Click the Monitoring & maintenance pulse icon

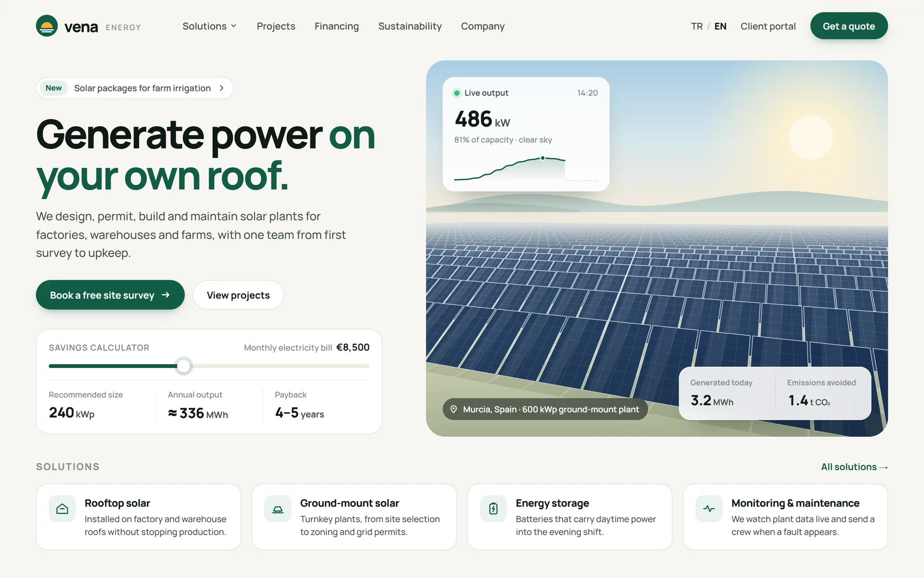709,509
